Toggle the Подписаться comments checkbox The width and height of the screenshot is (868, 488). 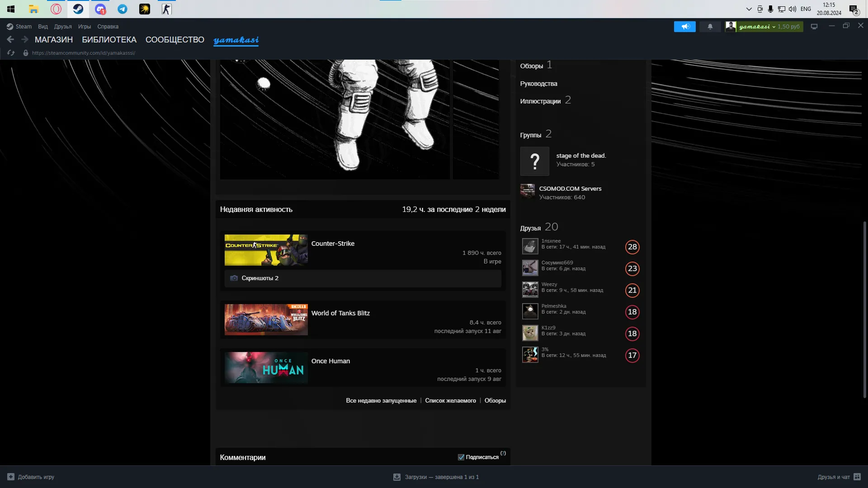click(461, 457)
